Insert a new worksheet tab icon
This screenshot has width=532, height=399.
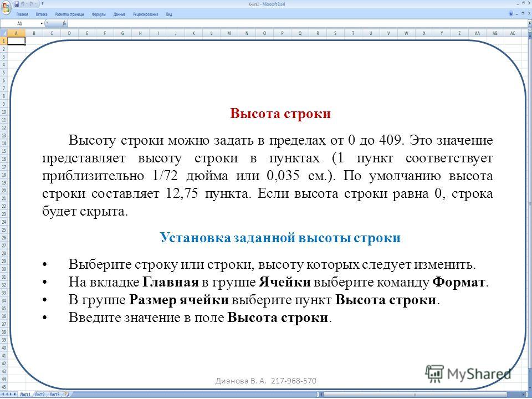(67, 395)
